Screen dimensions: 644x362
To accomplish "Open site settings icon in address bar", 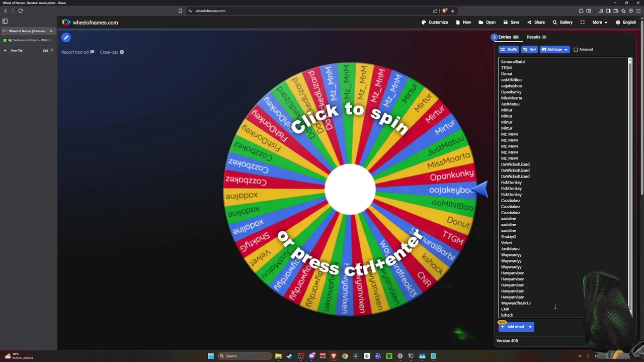I will point(190,11).
